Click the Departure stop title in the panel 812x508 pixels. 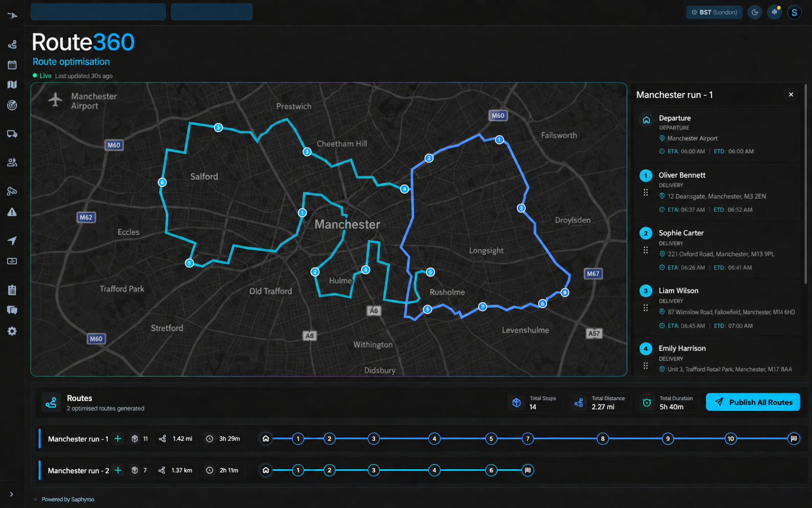(675, 118)
